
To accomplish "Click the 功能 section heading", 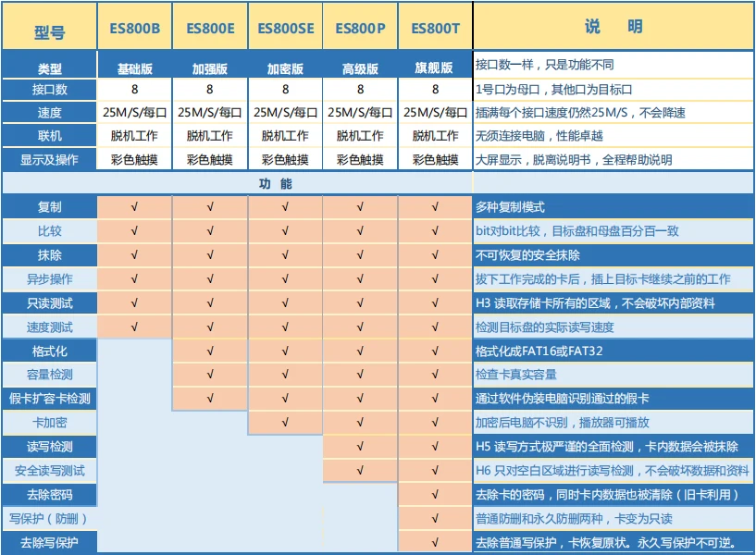I will [x=276, y=183].
